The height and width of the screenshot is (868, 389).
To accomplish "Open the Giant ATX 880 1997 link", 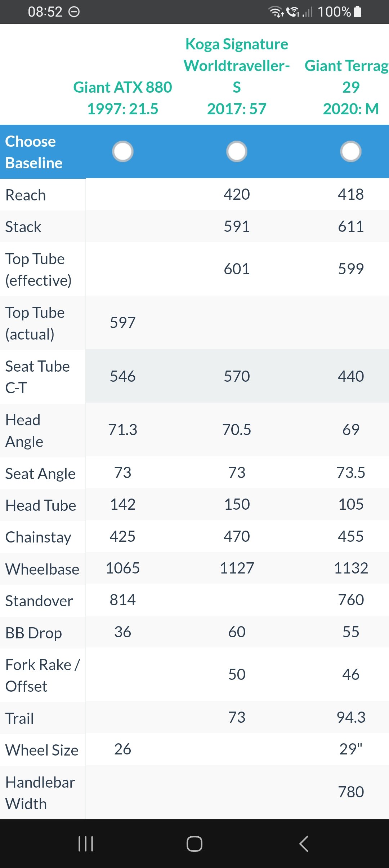I will click(122, 98).
